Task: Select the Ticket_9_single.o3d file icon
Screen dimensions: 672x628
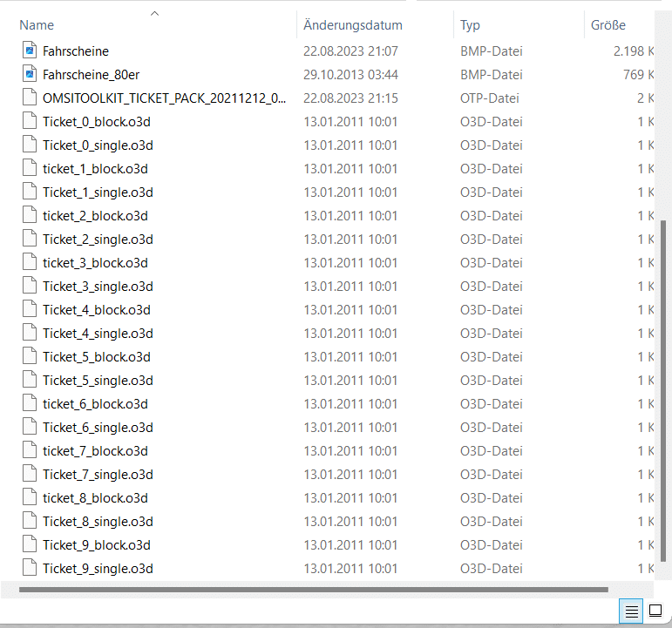Action: (x=29, y=569)
